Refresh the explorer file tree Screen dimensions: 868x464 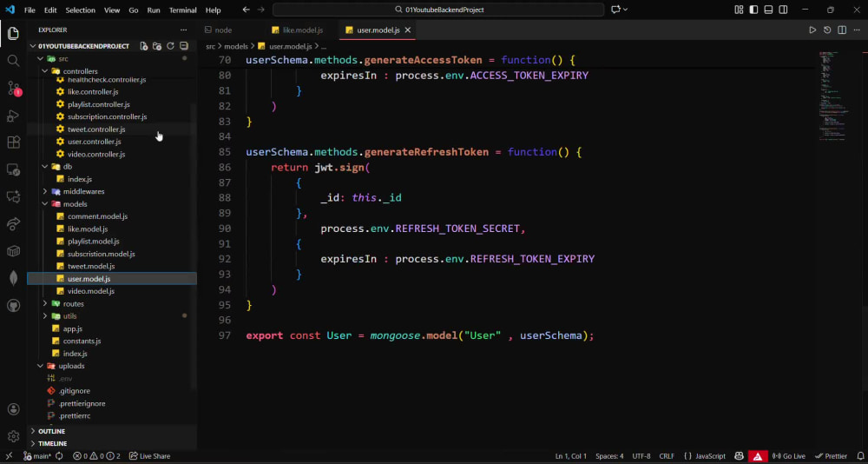tap(170, 46)
